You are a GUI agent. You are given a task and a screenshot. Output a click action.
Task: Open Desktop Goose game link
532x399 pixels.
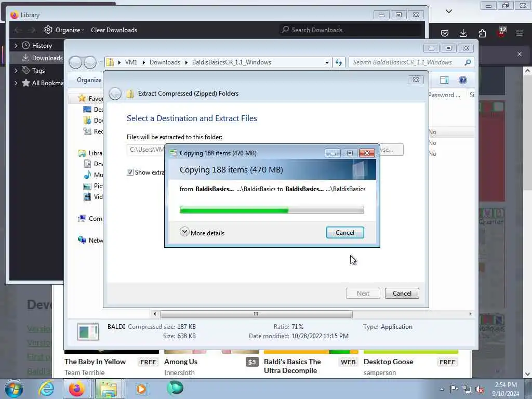tap(389, 362)
